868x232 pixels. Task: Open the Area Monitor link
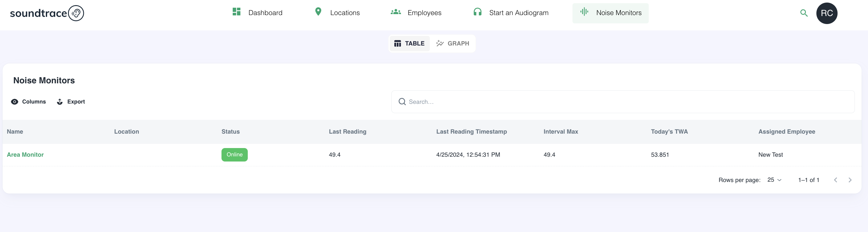25,154
